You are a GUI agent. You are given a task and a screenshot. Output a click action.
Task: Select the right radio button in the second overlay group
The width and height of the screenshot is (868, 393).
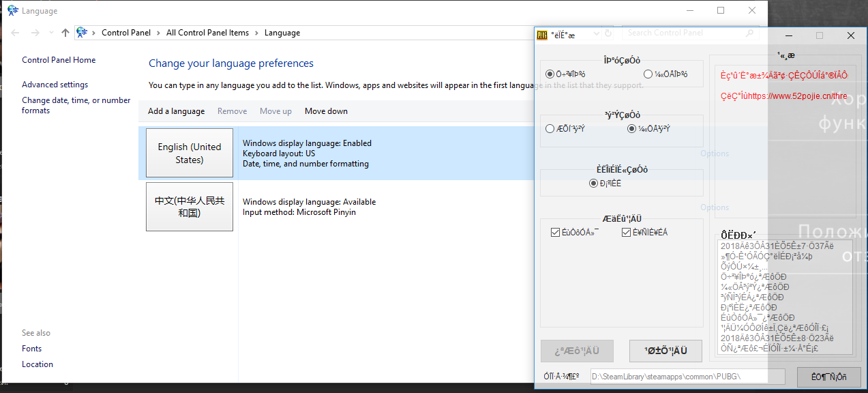[632, 128]
